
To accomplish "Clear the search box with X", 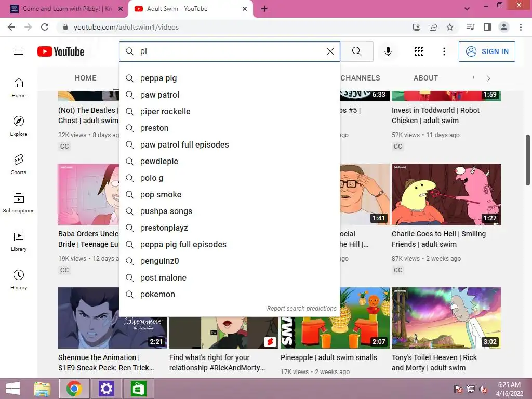I will 330,51.
